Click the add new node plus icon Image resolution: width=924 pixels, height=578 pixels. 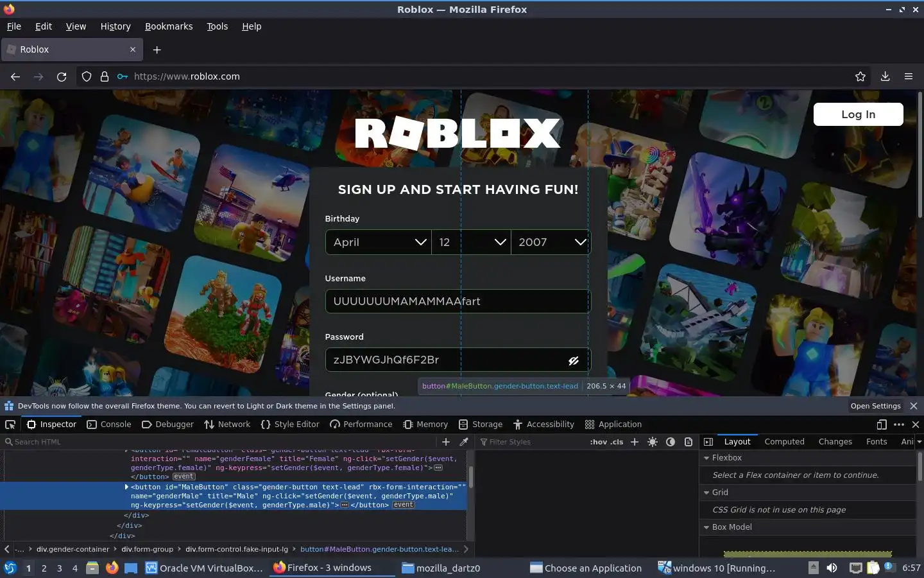(446, 442)
